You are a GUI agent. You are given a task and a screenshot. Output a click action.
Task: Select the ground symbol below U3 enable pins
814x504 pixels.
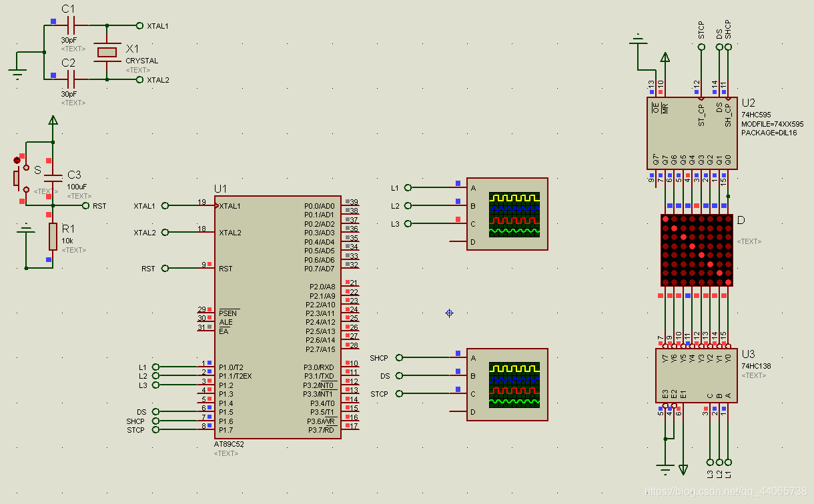point(665,468)
